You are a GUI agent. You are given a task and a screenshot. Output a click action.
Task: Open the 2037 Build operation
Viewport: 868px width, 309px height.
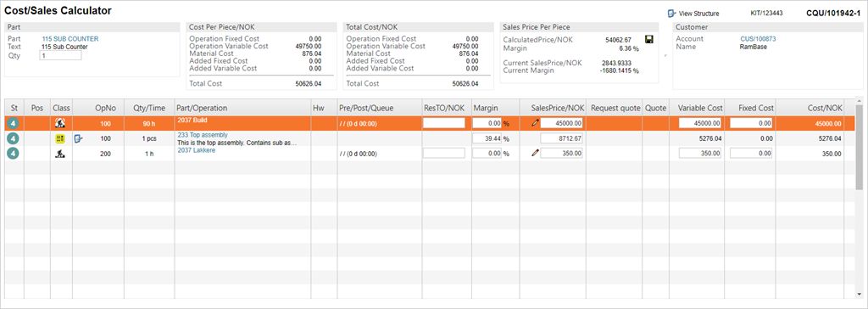click(x=192, y=120)
